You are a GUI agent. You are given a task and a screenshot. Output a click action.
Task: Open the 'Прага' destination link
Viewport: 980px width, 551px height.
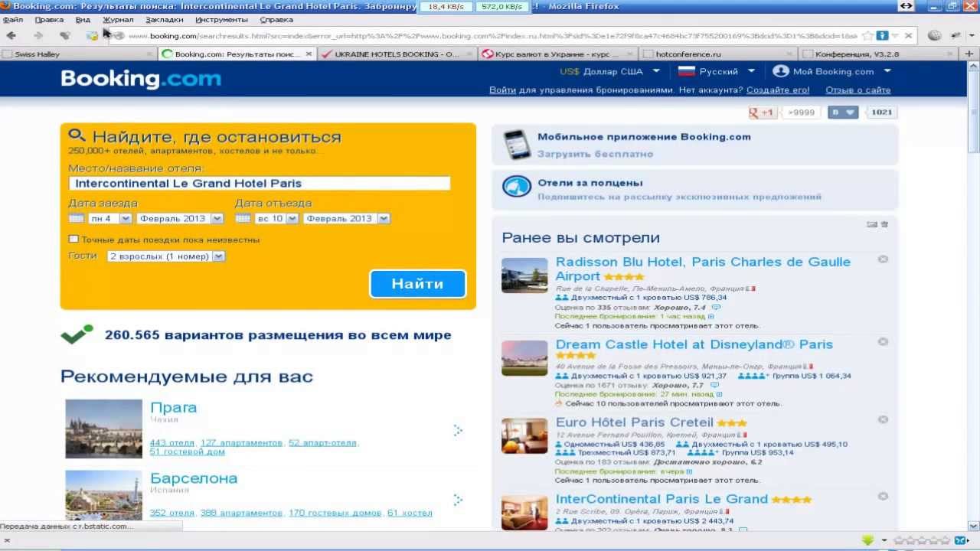(173, 408)
